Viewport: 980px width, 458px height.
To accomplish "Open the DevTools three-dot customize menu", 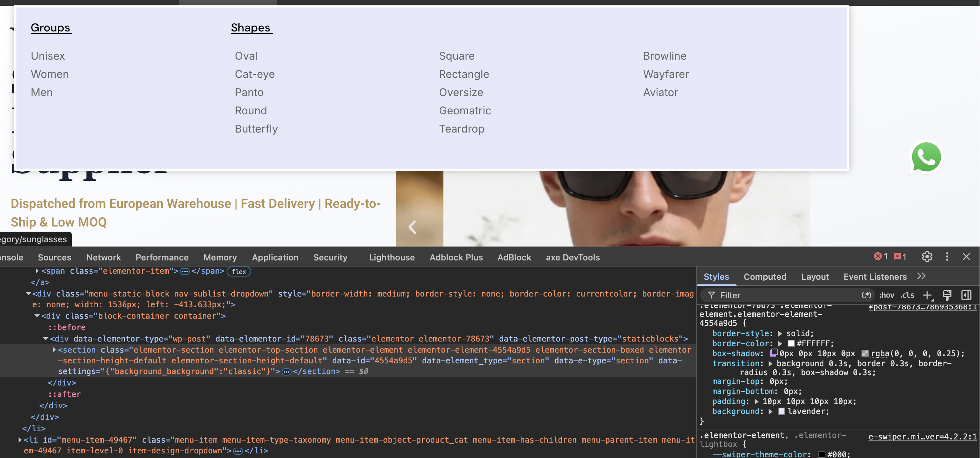I will coord(947,257).
